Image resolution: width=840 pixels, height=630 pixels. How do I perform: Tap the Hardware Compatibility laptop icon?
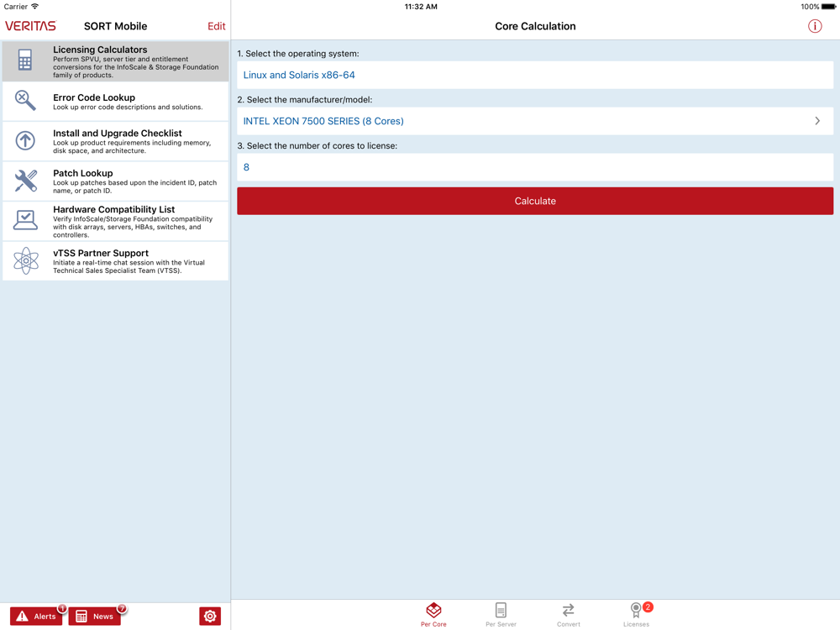point(25,220)
